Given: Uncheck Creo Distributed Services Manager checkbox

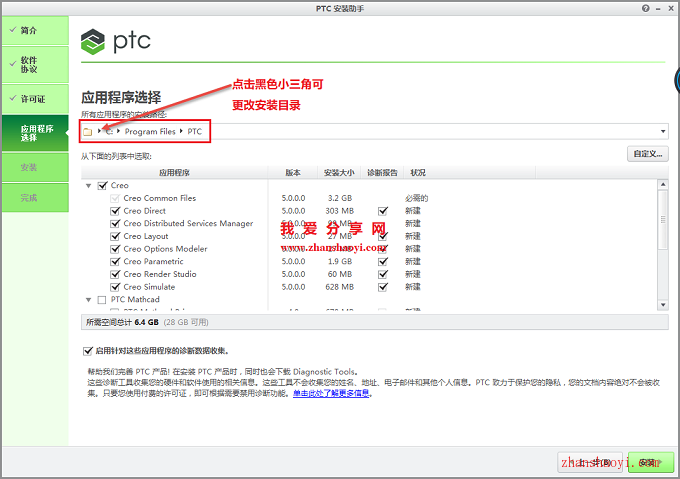Looking at the screenshot, I should click(115, 224).
